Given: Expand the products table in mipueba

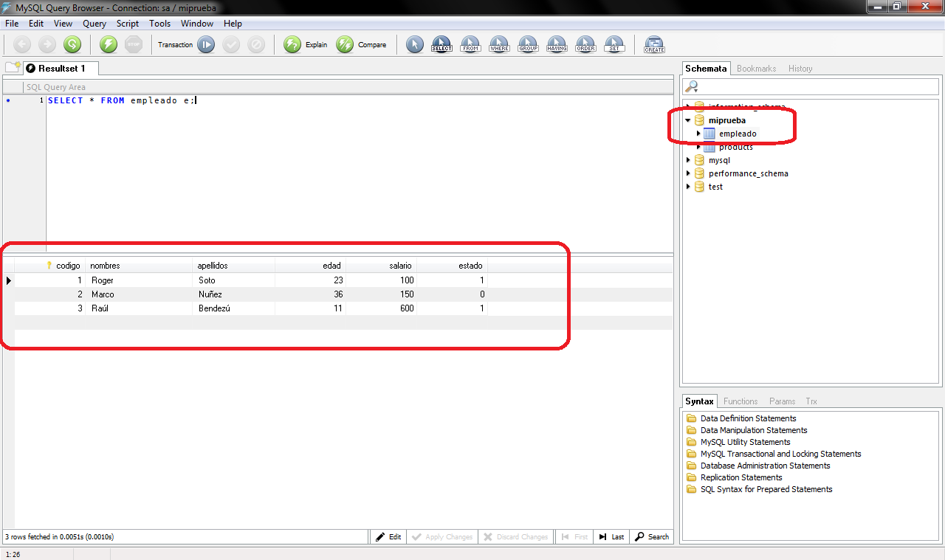Looking at the screenshot, I should pos(697,147).
